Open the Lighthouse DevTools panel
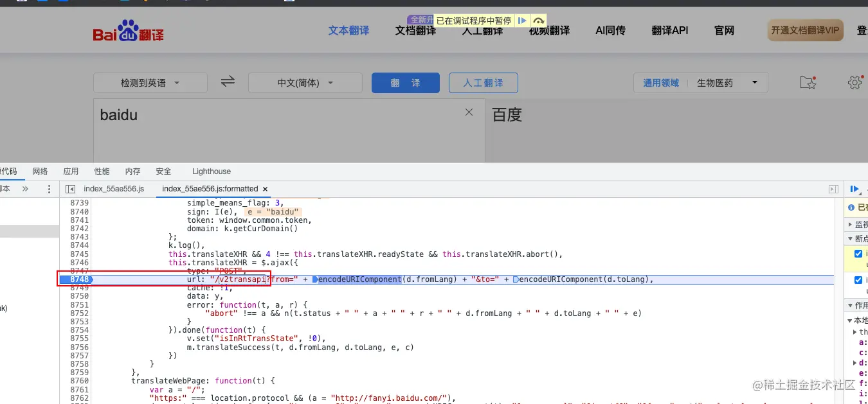The height and width of the screenshot is (404, 868). tap(212, 171)
